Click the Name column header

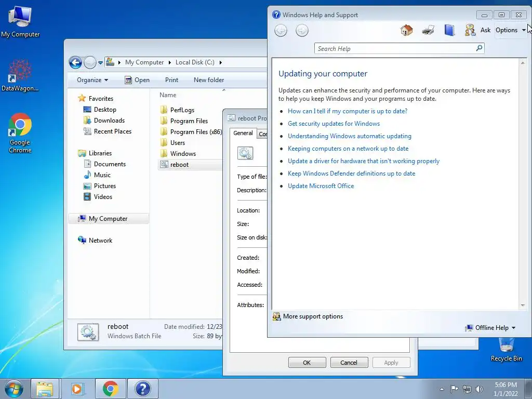[168, 95]
